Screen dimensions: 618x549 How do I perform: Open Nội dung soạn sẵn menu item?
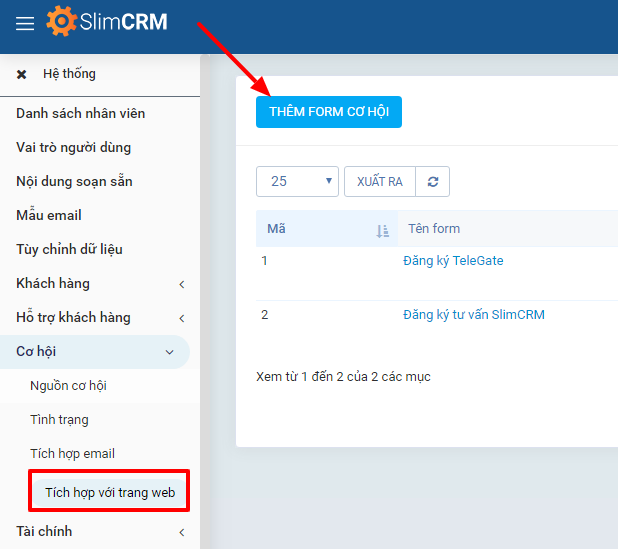click(74, 181)
